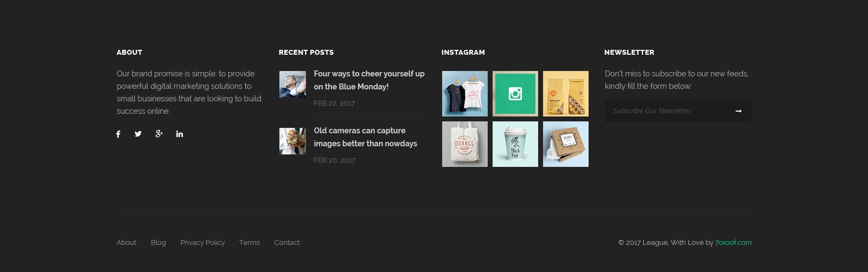Open the Privacy Policy footer link
The width and height of the screenshot is (868, 272).
[202, 243]
